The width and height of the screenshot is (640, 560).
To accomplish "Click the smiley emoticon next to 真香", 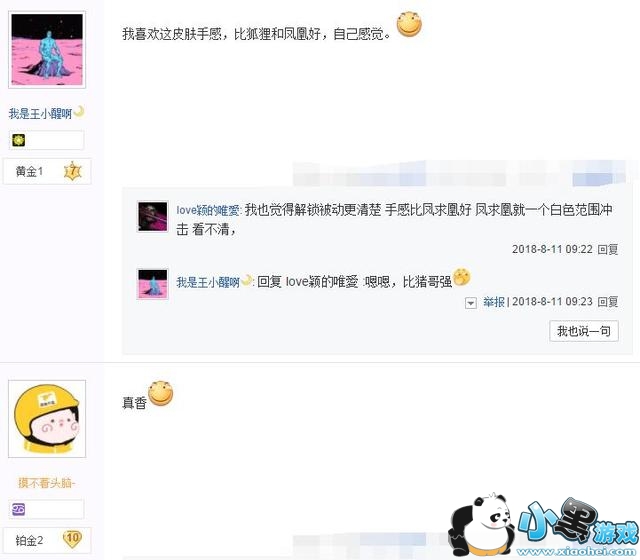I will 160,393.
